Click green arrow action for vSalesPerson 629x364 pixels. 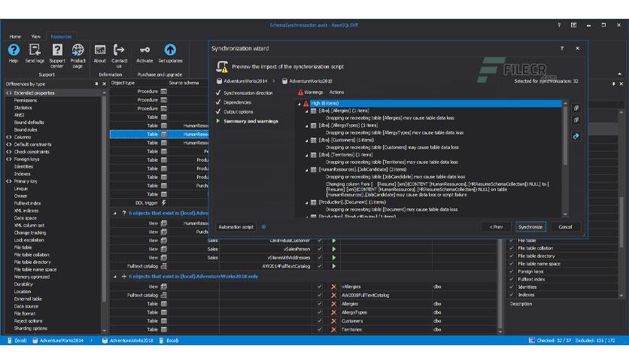pos(334,249)
